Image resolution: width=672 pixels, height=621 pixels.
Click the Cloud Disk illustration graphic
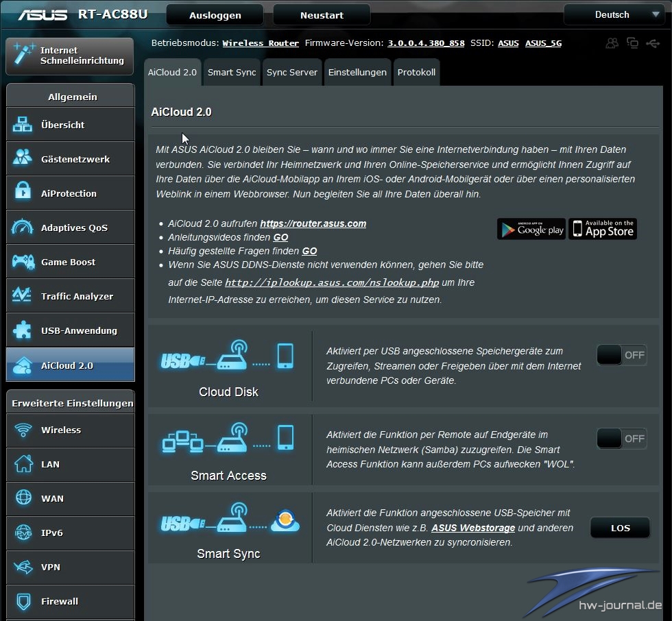pyautogui.click(x=228, y=356)
